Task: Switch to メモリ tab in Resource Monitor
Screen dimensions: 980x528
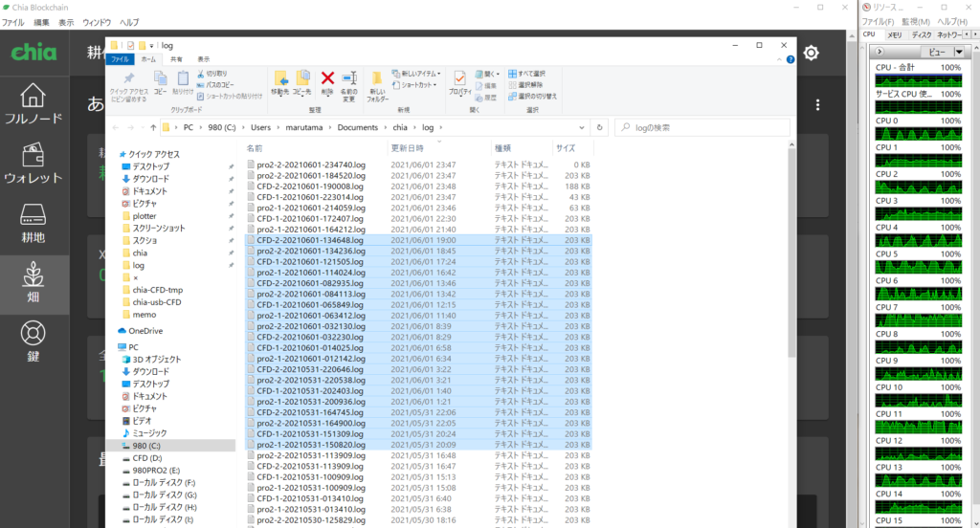Action: 895,35
